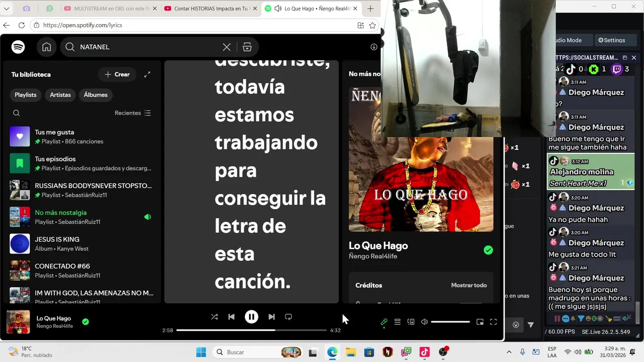Open the Recientes sort dropdown
The image size is (644, 362).
point(133,113)
